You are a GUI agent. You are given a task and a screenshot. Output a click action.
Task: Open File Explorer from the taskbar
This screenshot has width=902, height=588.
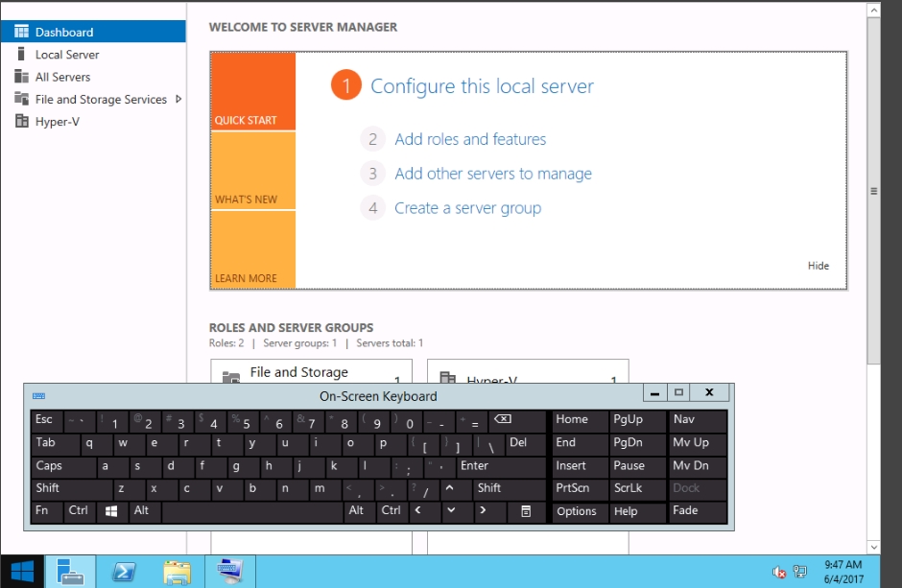177,572
